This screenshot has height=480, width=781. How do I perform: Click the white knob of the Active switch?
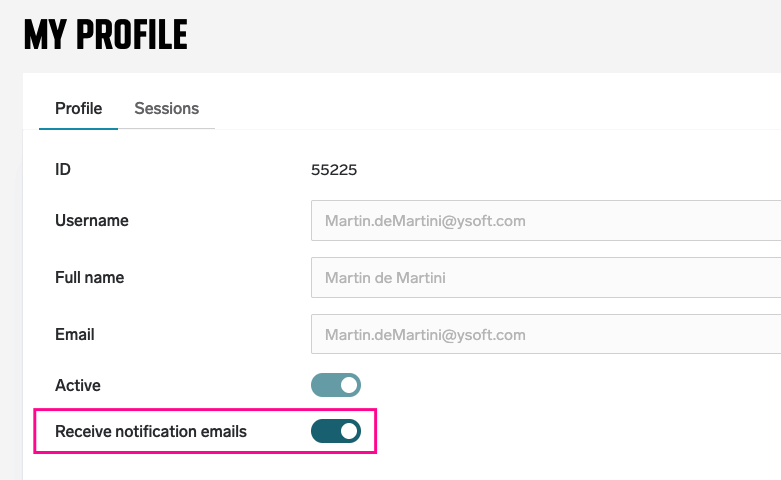348,385
